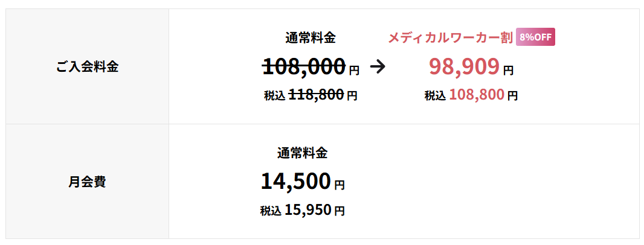This screenshot has height=245, width=644.
Task: Click the 税込 text before red 108,800
Action: pyautogui.click(x=435, y=95)
